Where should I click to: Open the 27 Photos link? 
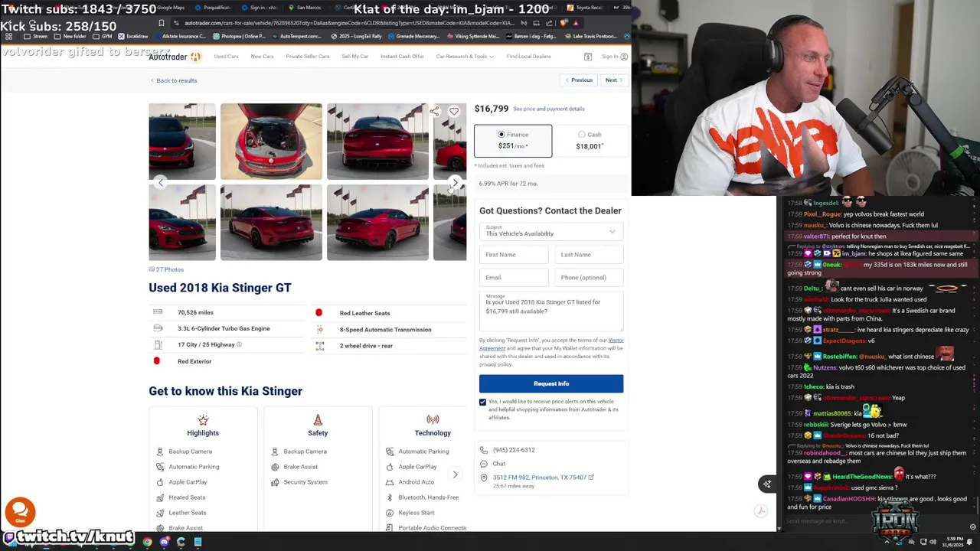pos(166,269)
